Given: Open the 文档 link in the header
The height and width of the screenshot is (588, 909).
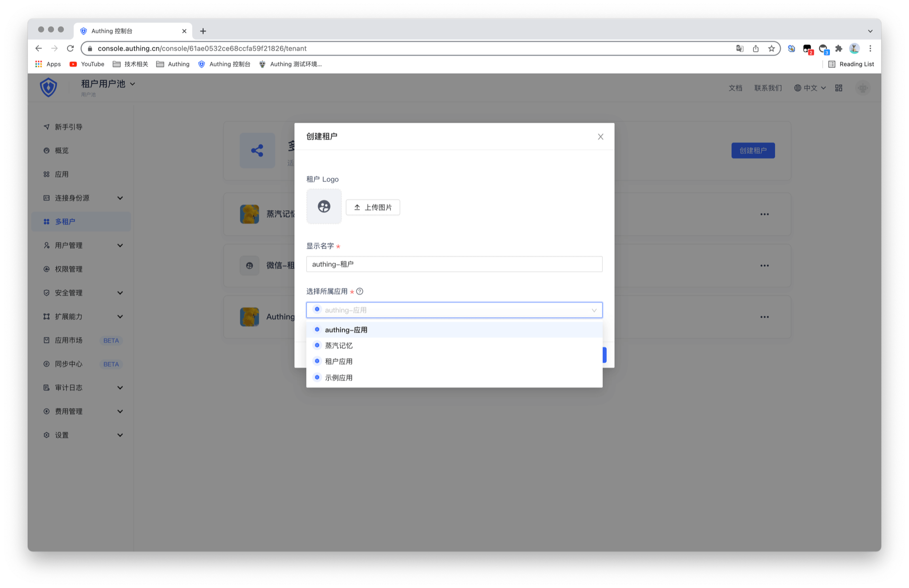Looking at the screenshot, I should (735, 88).
